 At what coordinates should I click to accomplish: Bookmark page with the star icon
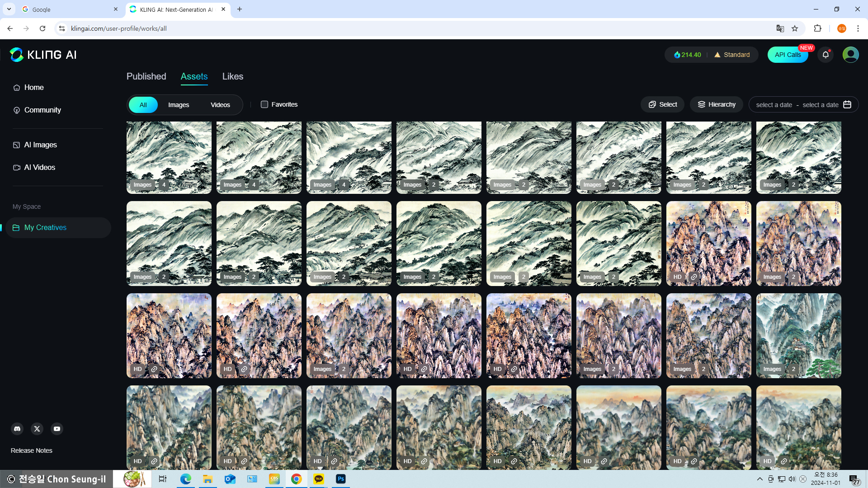tap(795, 28)
